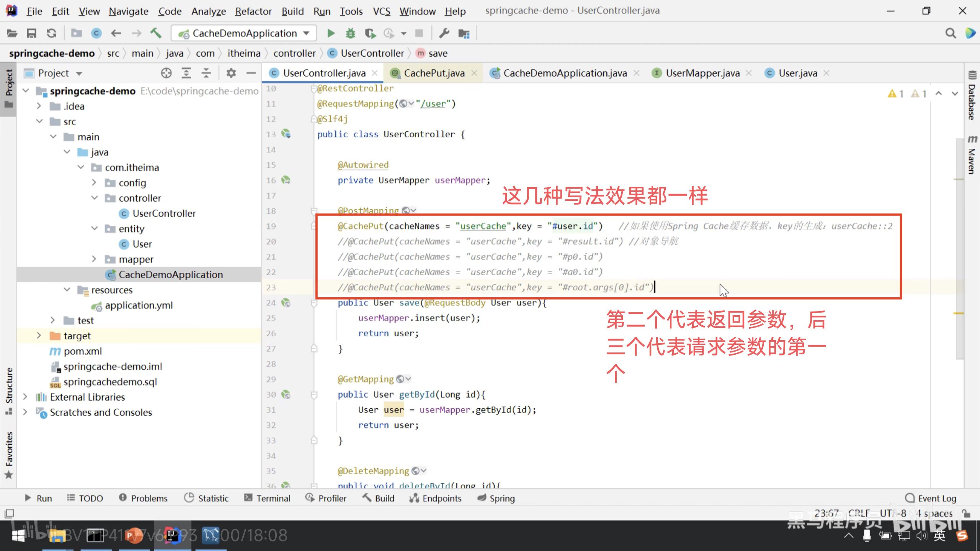980x551 pixels.
Task: Toggle the read-only lock status icon
Action: [x=966, y=513]
